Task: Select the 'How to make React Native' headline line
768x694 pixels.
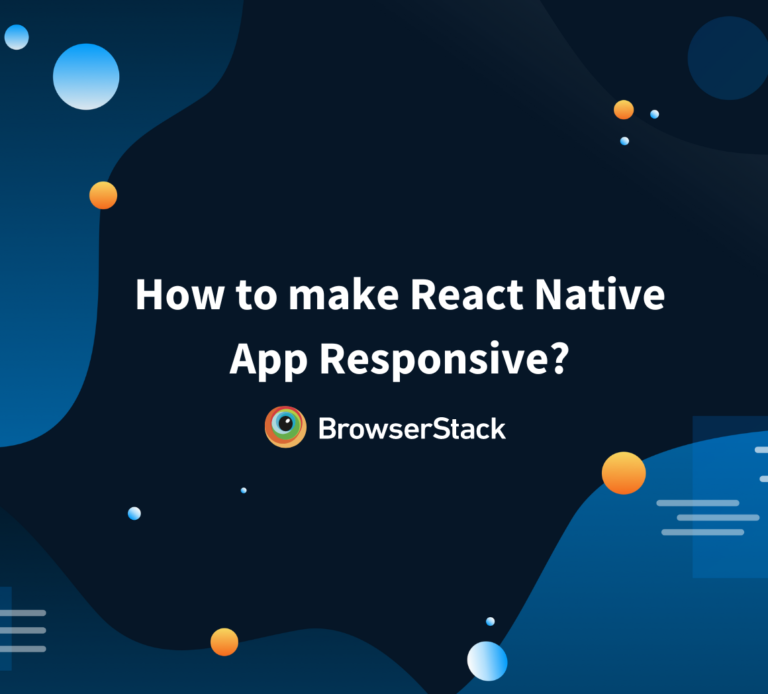Action: [400, 296]
